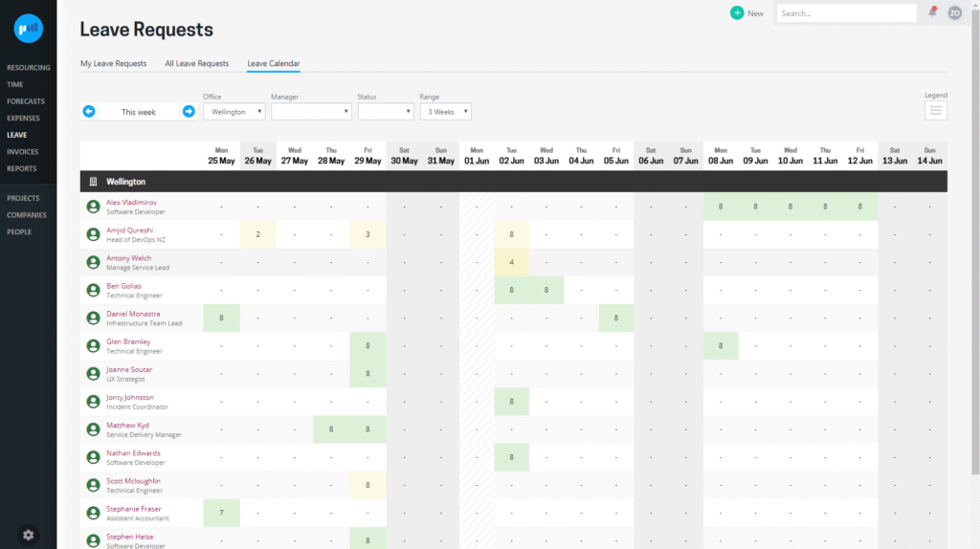Click Alex Vladimirov's green 08 Jun leave cell
The width and height of the screenshot is (980, 549).
(721, 207)
